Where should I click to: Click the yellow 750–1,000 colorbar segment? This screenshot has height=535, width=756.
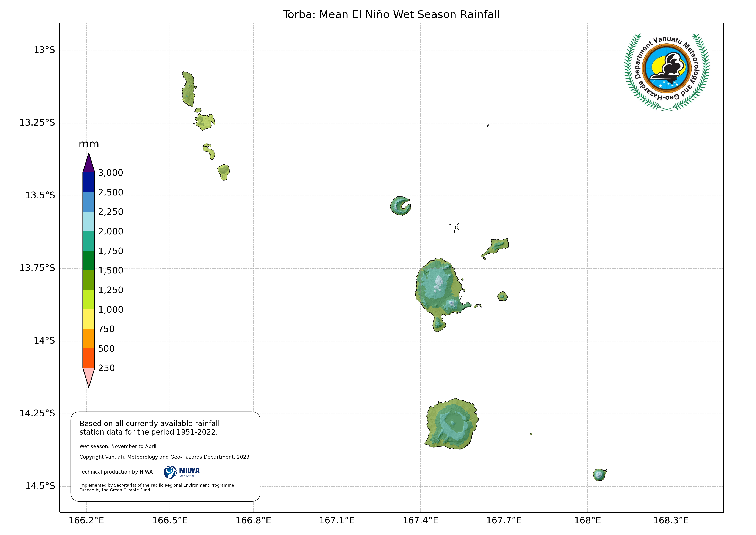coord(89,319)
